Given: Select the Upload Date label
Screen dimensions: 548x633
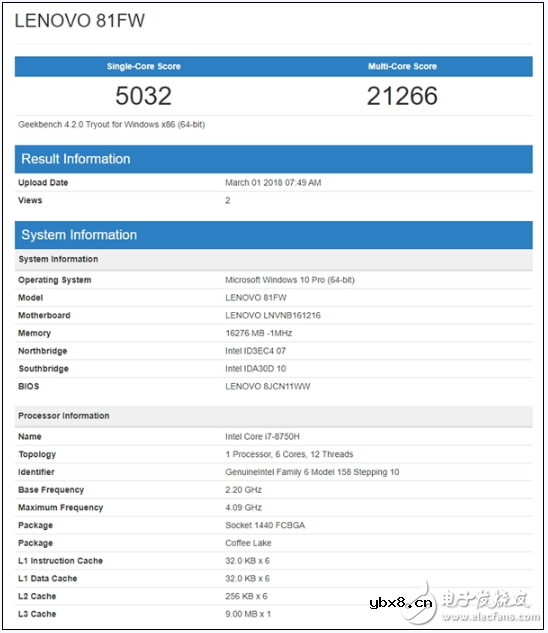Looking at the screenshot, I should (43, 182).
